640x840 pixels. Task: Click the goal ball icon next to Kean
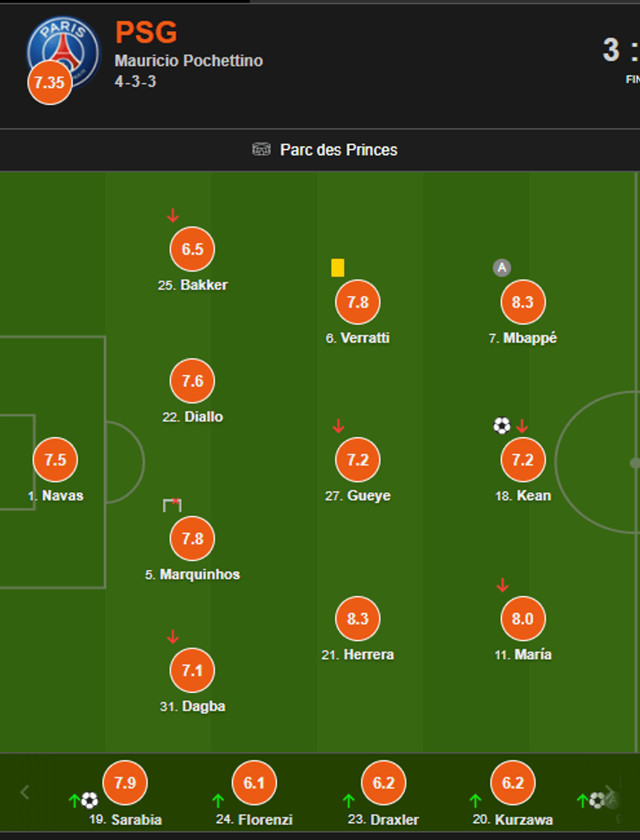502,426
